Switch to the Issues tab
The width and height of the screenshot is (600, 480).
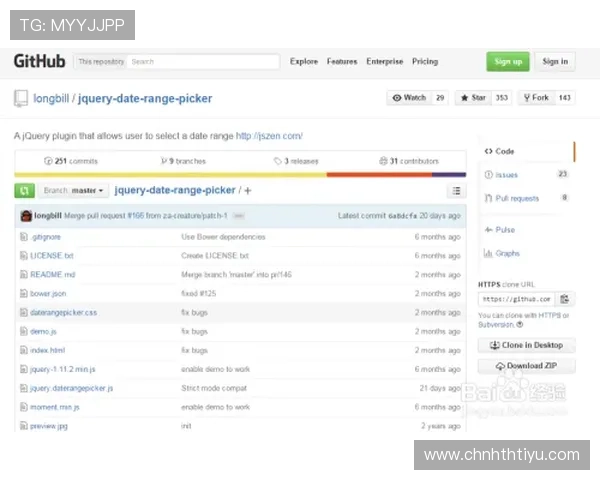(x=506, y=174)
